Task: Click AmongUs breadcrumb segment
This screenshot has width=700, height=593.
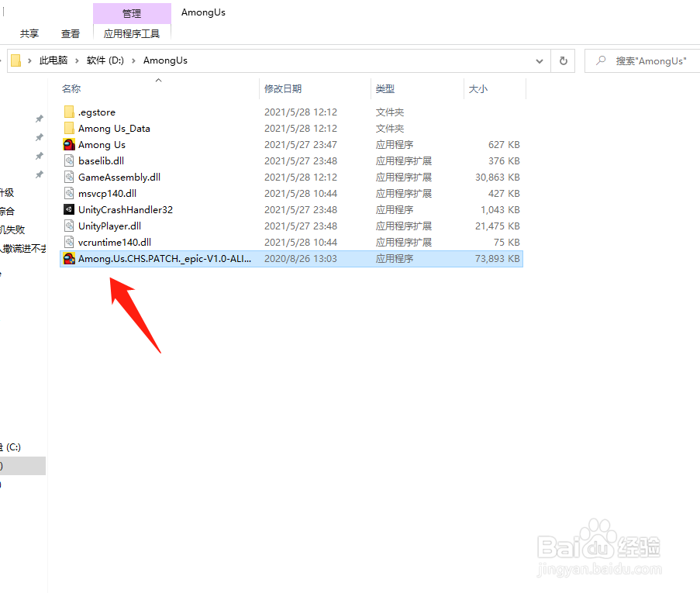Action: click(x=165, y=60)
